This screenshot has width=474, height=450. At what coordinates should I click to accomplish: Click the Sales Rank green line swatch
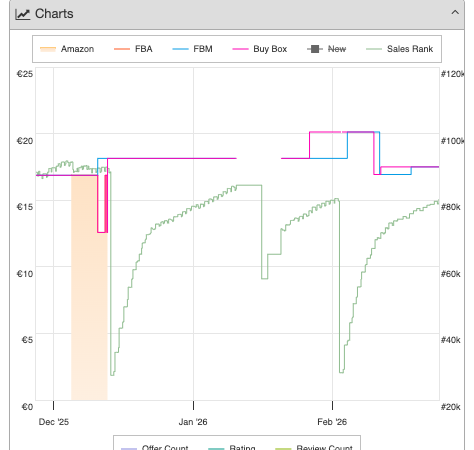coord(374,49)
